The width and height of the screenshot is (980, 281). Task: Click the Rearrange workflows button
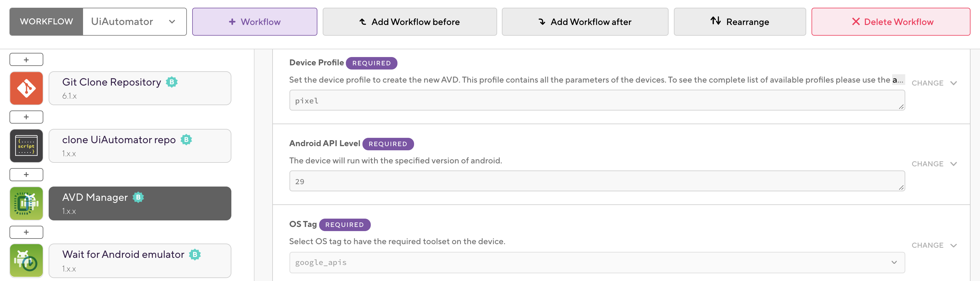739,22
